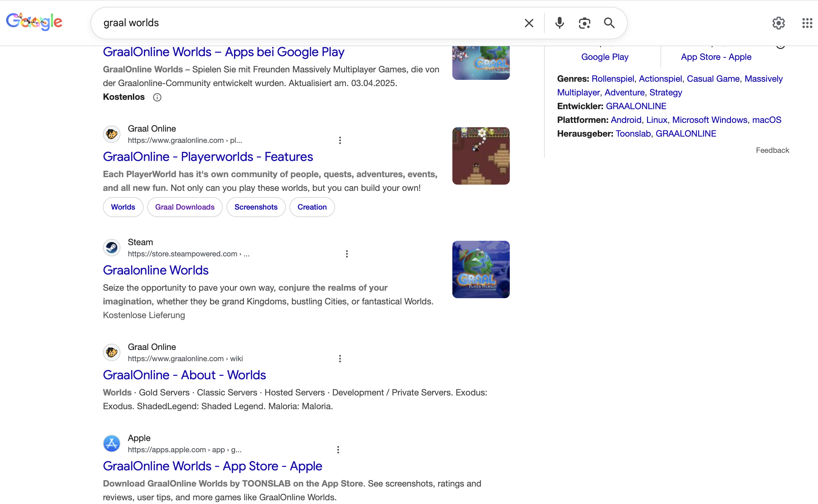This screenshot has height=504, width=818.
Task: Open GraalOnline - About - Worlds link
Action: point(184,375)
